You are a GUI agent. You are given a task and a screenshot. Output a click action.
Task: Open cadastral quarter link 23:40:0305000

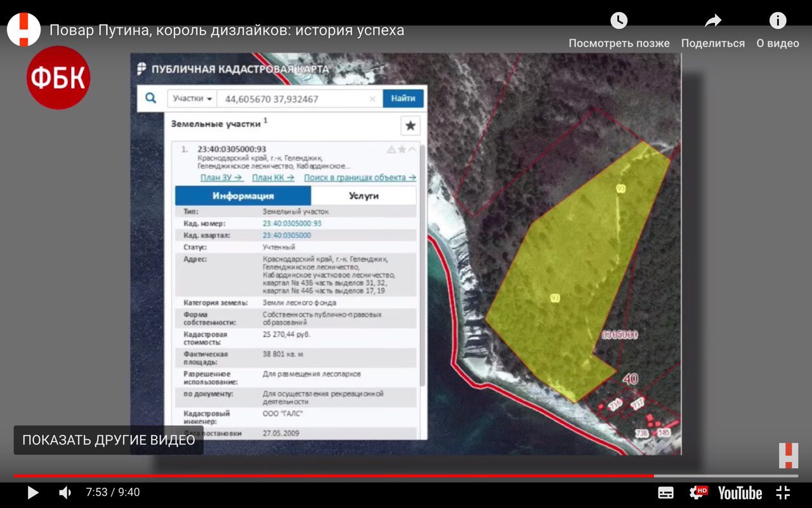(x=287, y=236)
